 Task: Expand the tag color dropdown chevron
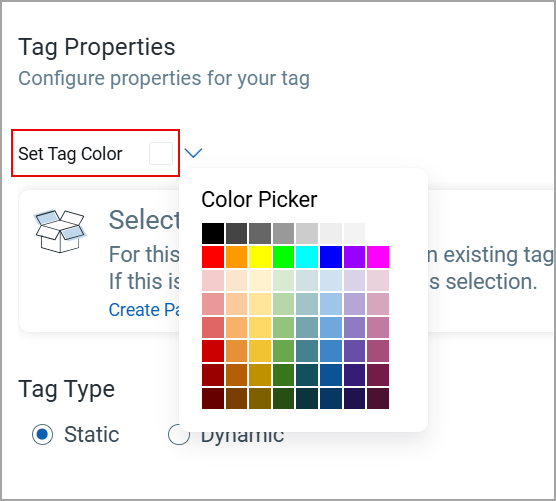click(x=194, y=153)
